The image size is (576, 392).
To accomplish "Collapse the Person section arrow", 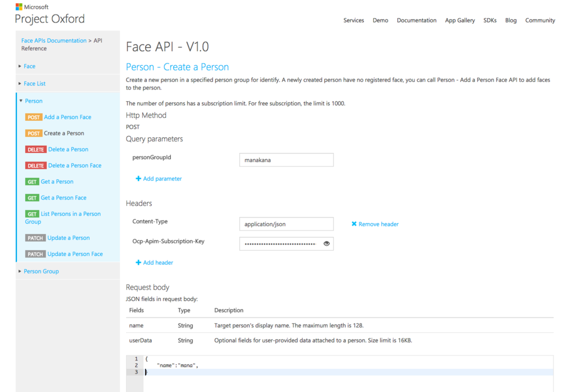I will point(21,101).
